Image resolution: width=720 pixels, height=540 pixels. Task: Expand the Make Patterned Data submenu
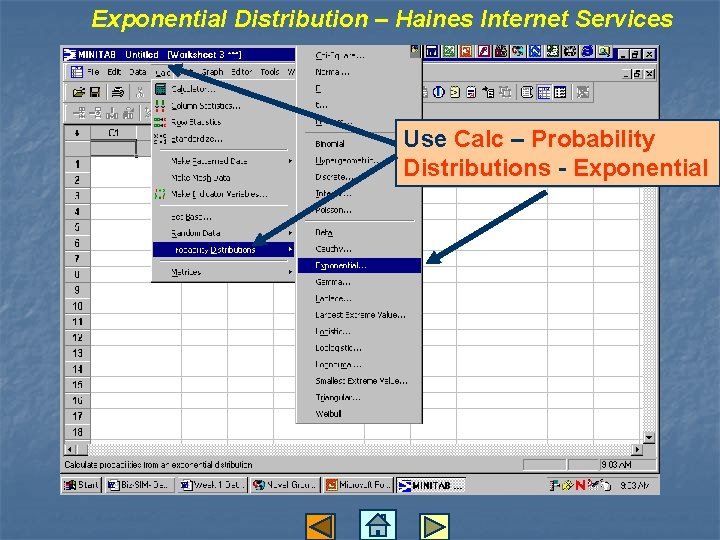[x=224, y=161]
